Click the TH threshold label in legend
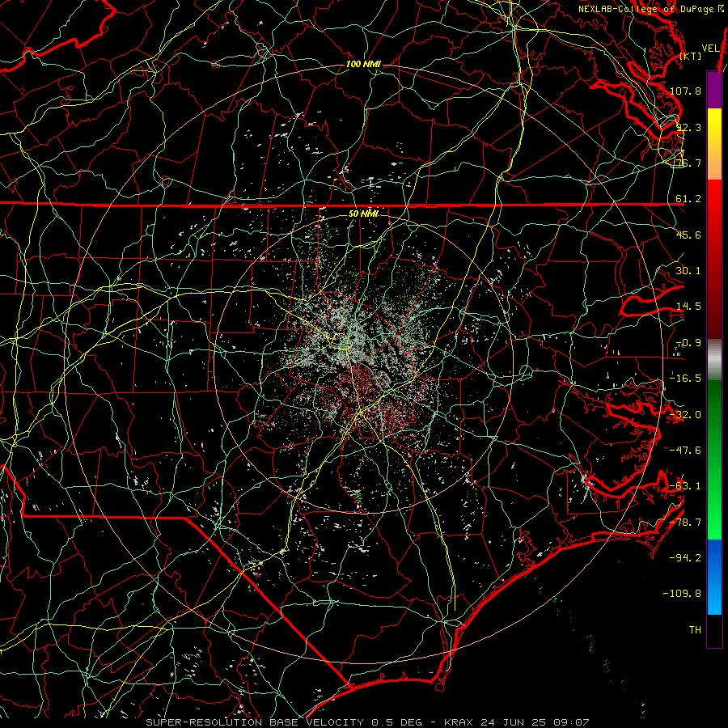This screenshot has height=728, width=728. pos(695,630)
